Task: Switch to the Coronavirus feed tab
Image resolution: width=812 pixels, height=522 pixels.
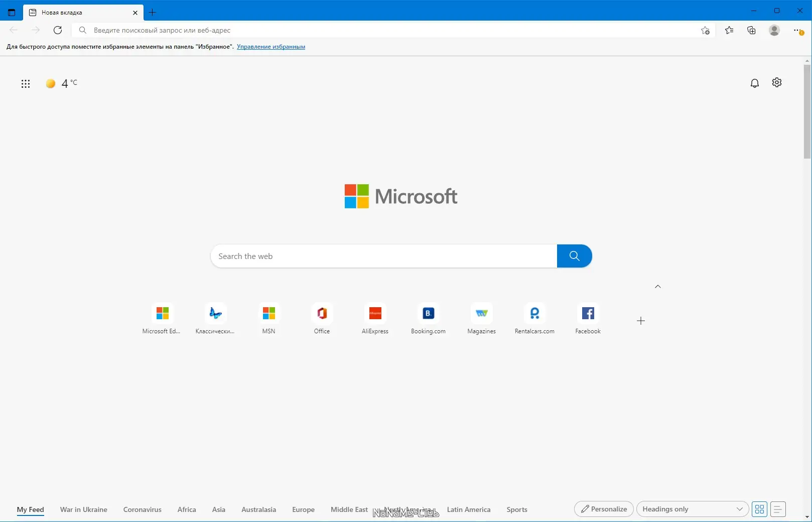Action: pyautogui.click(x=143, y=509)
